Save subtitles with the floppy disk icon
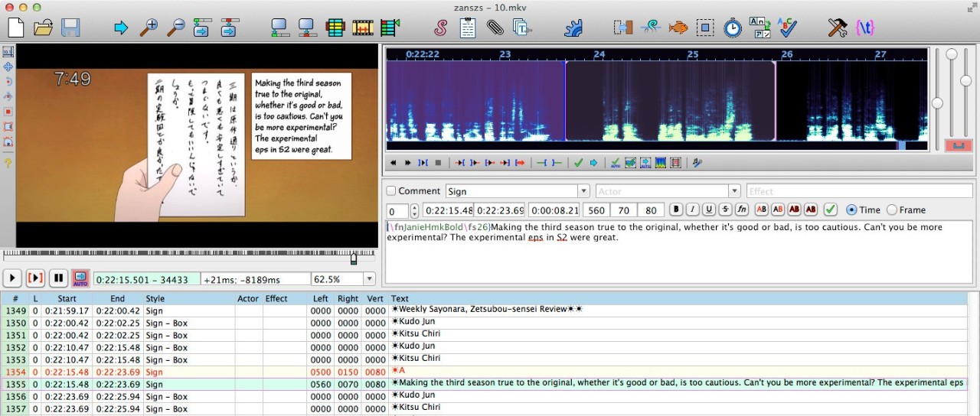The width and height of the screenshot is (980, 416). click(70, 28)
